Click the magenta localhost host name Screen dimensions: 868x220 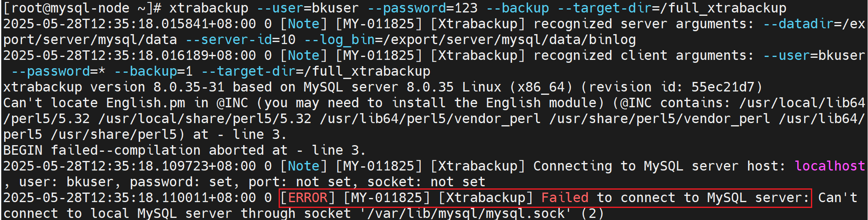(x=830, y=166)
